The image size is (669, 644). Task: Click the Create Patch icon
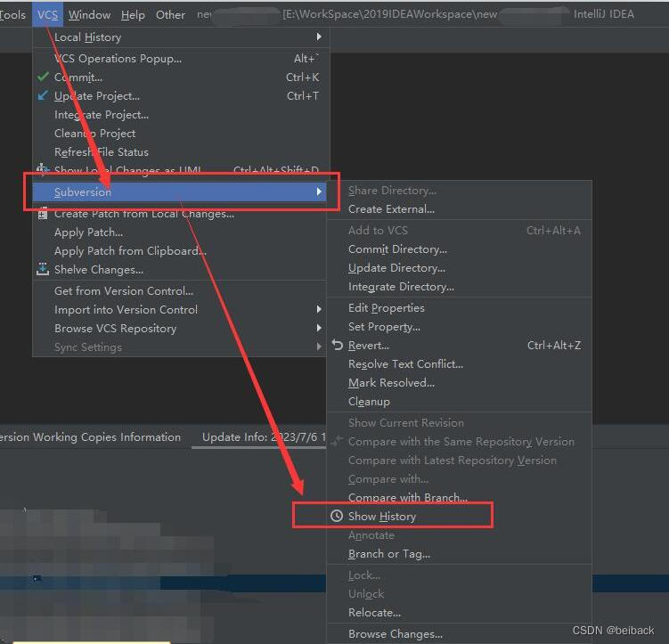click(43, 213)
